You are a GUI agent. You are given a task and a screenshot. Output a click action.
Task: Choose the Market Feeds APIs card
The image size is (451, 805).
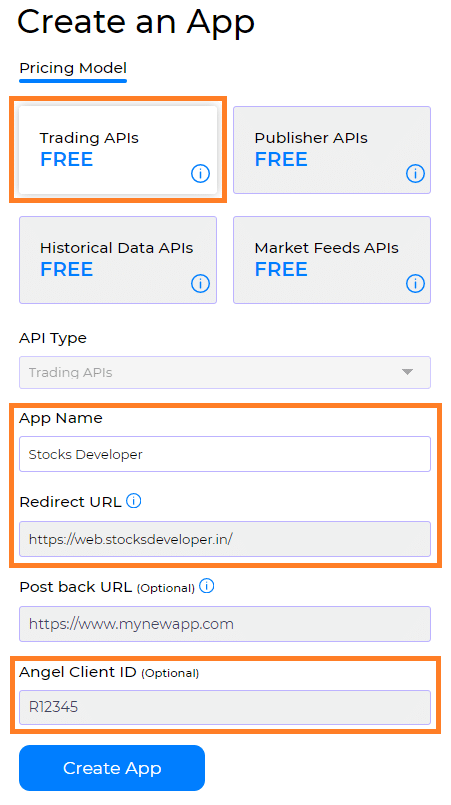(x=332, y=260)
